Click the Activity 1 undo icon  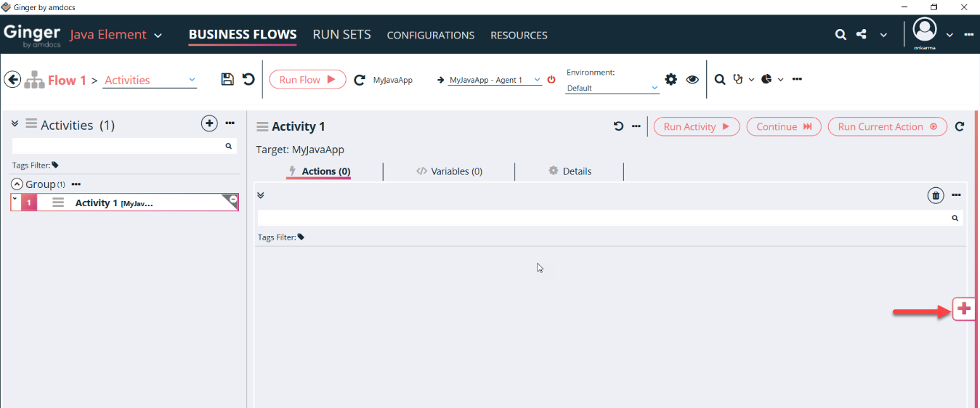pyautogui.click(x=618, y=126)
